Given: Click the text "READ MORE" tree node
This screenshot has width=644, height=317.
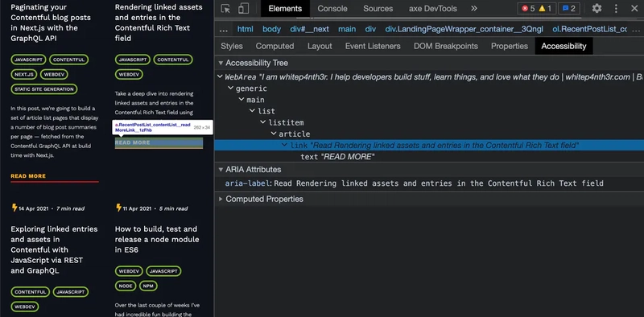Looking at the screenshot, I should click(x=337, y=157).
